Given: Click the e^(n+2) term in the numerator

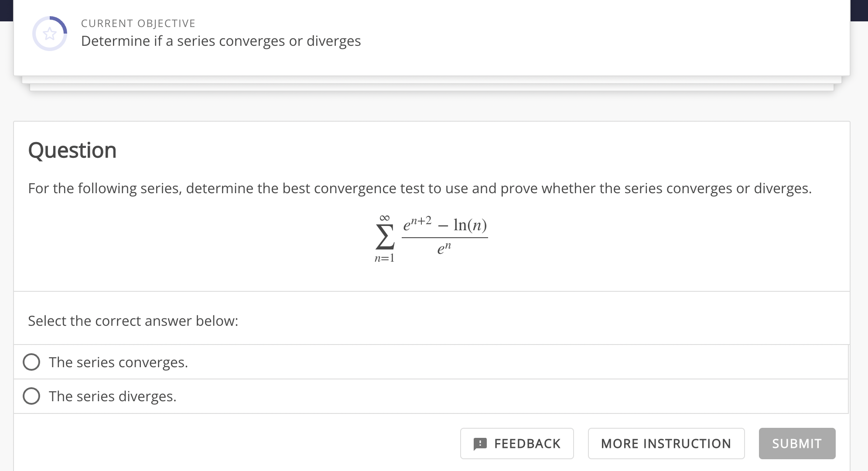Looking at the screenshot, I should 417,223.
